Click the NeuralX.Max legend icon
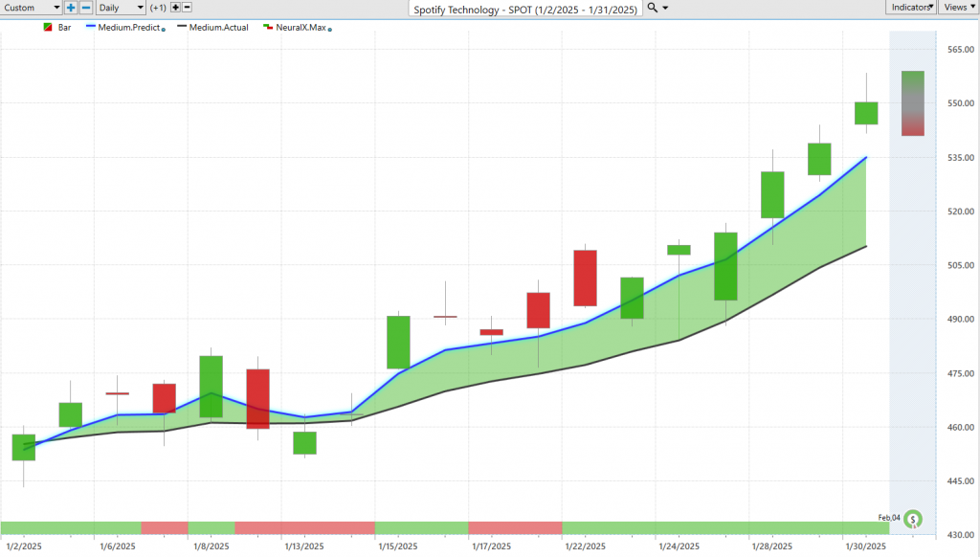The height and width of the screenshot is (557, 980). pos(267,28)
